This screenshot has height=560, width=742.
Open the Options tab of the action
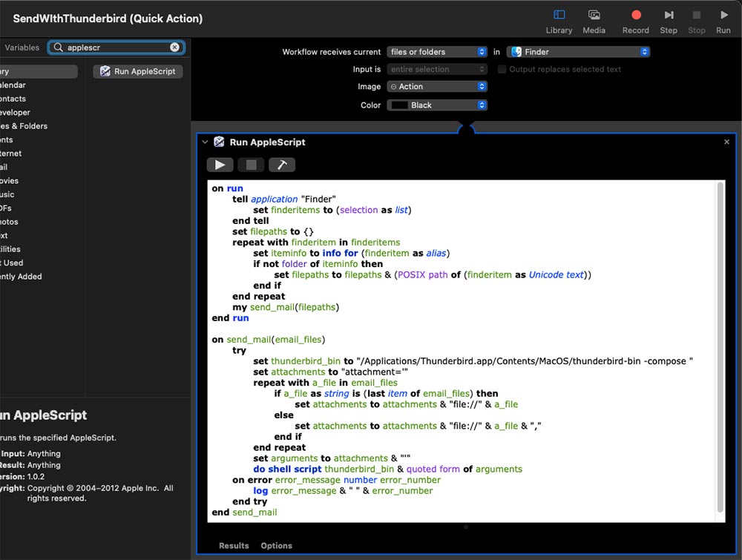(x=276, y=545)
